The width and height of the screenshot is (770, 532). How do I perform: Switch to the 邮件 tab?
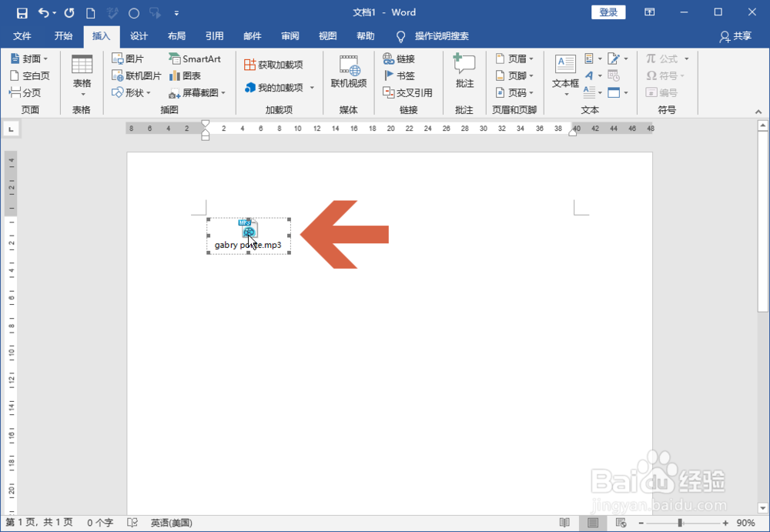(x=253, y=36)
